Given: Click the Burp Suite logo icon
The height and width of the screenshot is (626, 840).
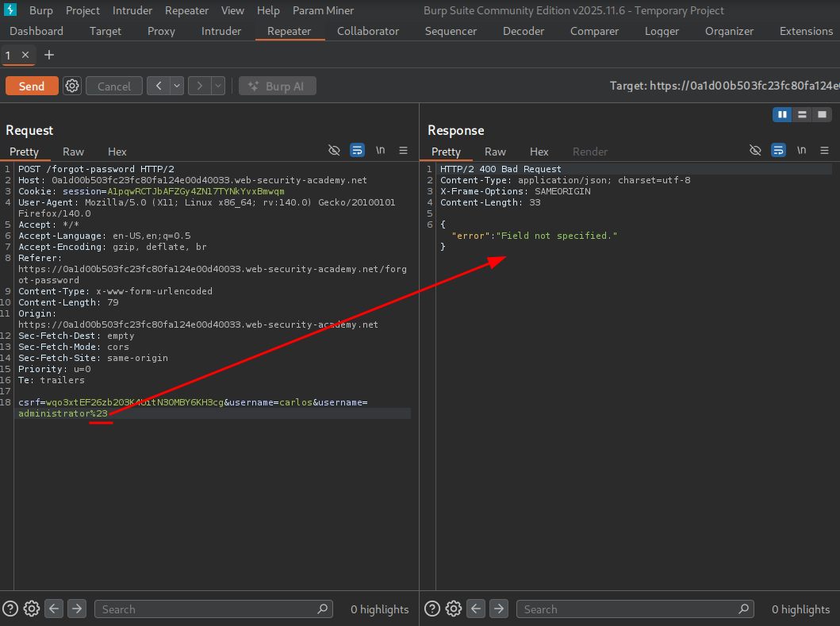Looking at the screenshot, I should tap(10, 10).
